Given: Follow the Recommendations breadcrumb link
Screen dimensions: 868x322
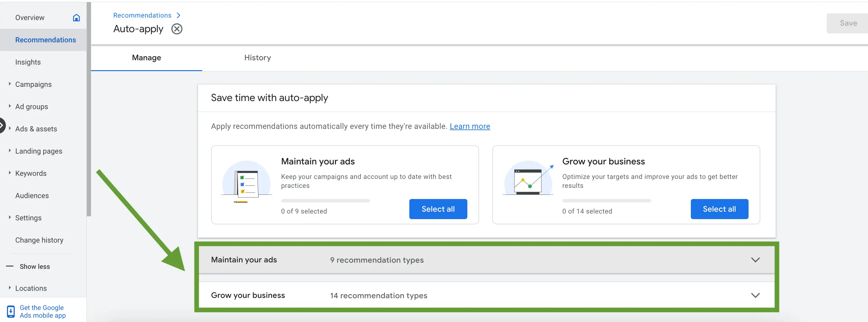Looking at the screenshot, I should click(x=142, y=15).
